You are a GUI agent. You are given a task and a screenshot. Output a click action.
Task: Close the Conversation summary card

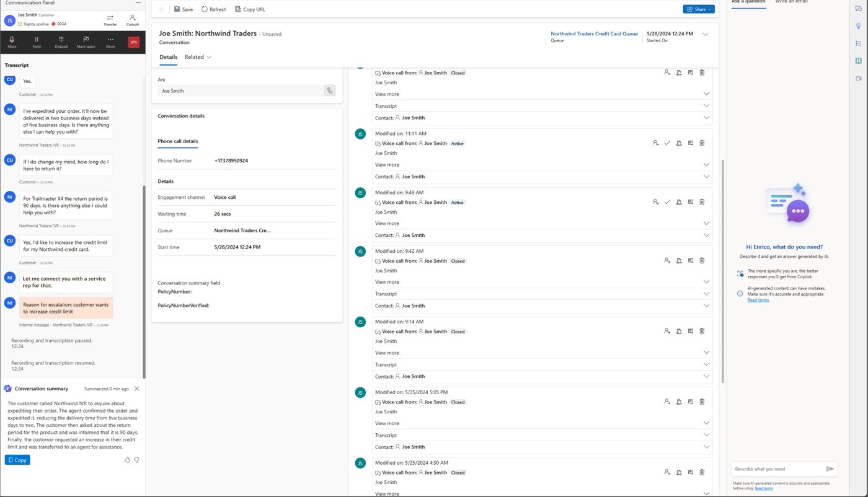pyautogui.click(x=137, y=389)
